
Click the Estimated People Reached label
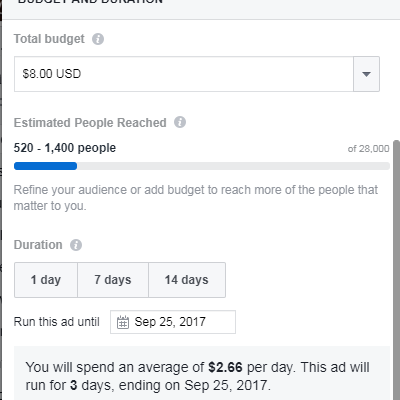pos(90,123)
